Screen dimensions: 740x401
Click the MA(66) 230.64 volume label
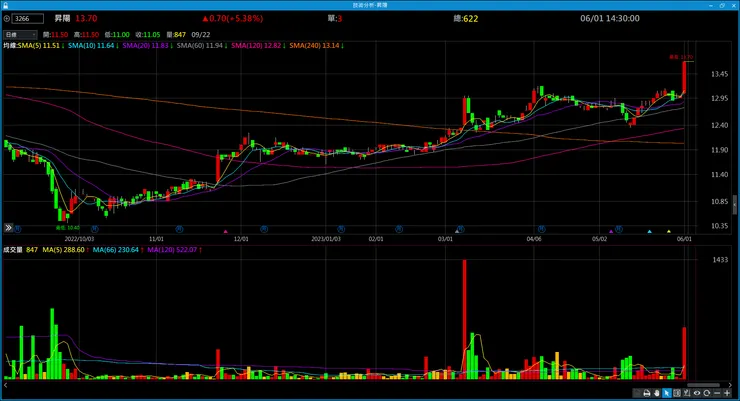116,250
